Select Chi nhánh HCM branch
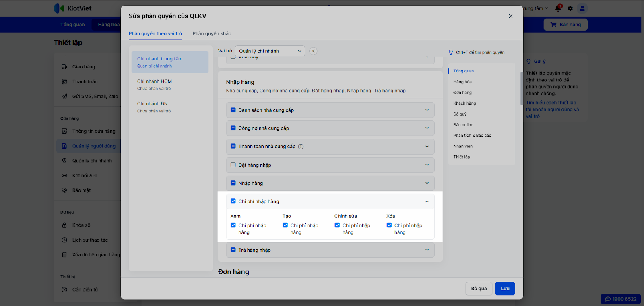Screen dimensions: 644x306 [155, 81]
